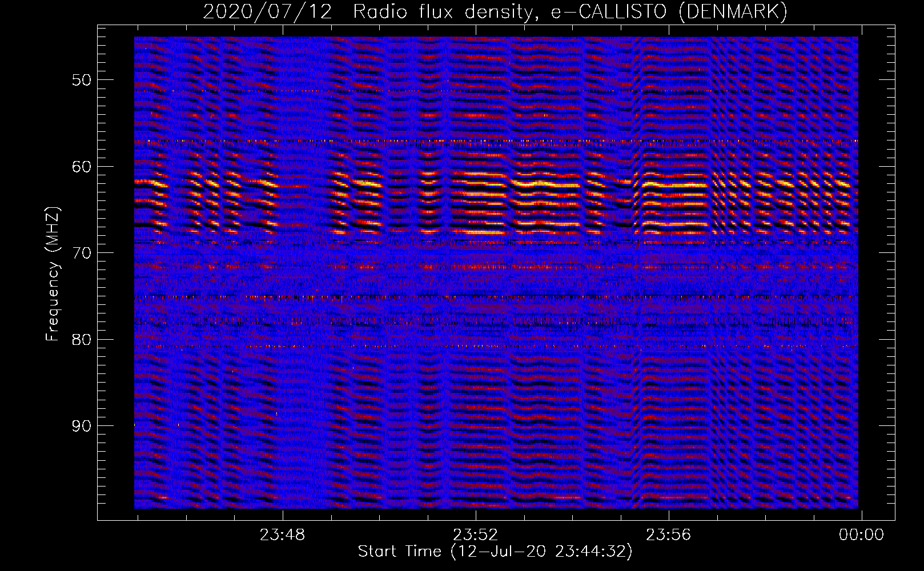Click the 23:52 time tick label
Screen dimensions: 924x571
pyautogui.click(x=475, y=535)
